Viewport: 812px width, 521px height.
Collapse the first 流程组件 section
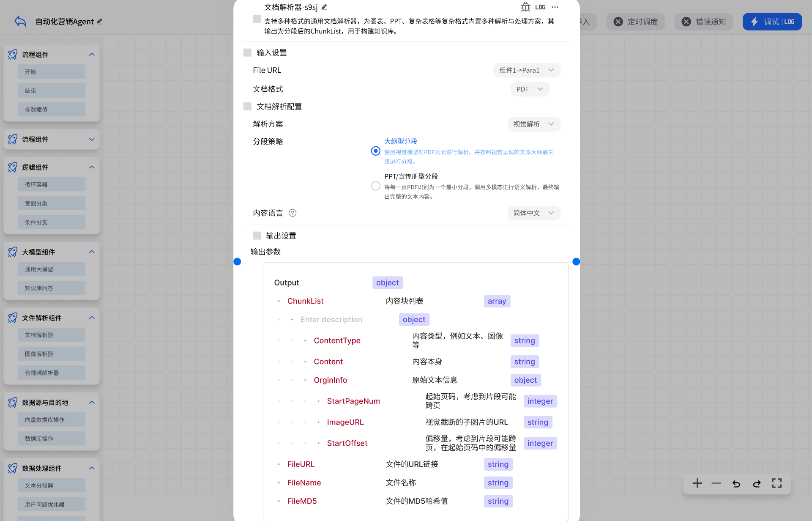coord(92,55)
